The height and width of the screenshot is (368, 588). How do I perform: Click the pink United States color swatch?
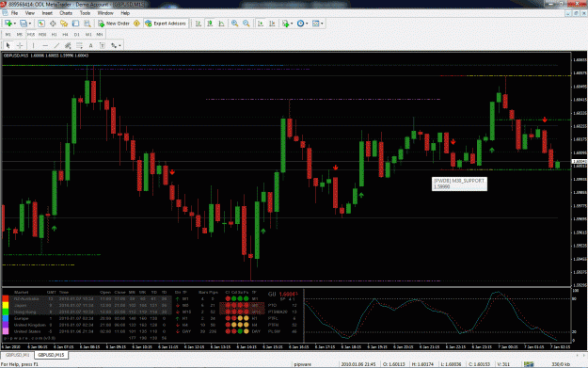click(x=6, y=331)
